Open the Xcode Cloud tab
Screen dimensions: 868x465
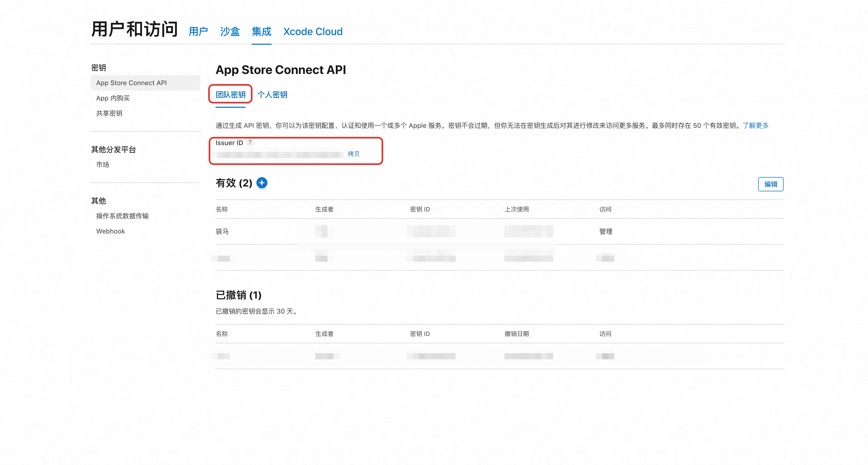pyautogui.click(x=313, y=32)
